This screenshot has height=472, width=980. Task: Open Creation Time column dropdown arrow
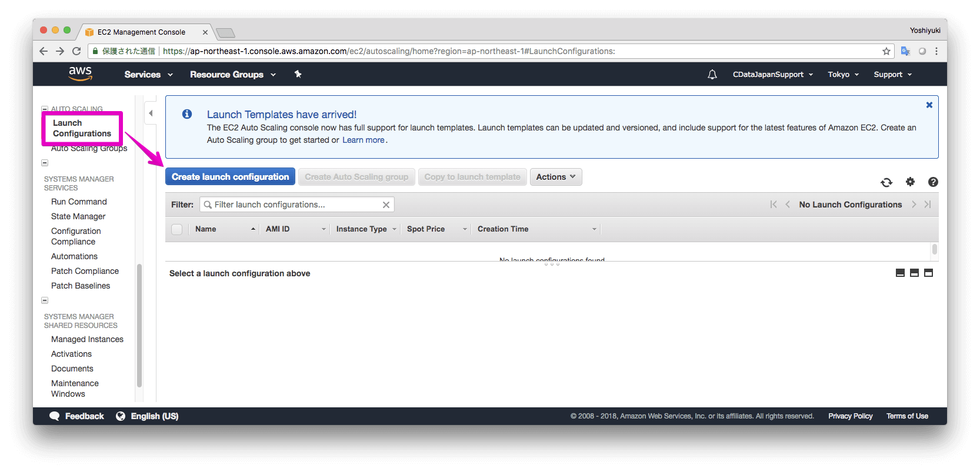594,229
